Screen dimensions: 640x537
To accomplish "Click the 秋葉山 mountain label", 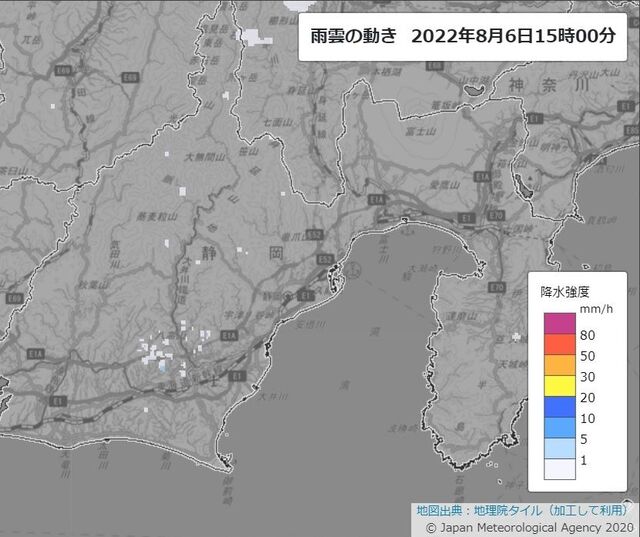I will coord(93,285).
